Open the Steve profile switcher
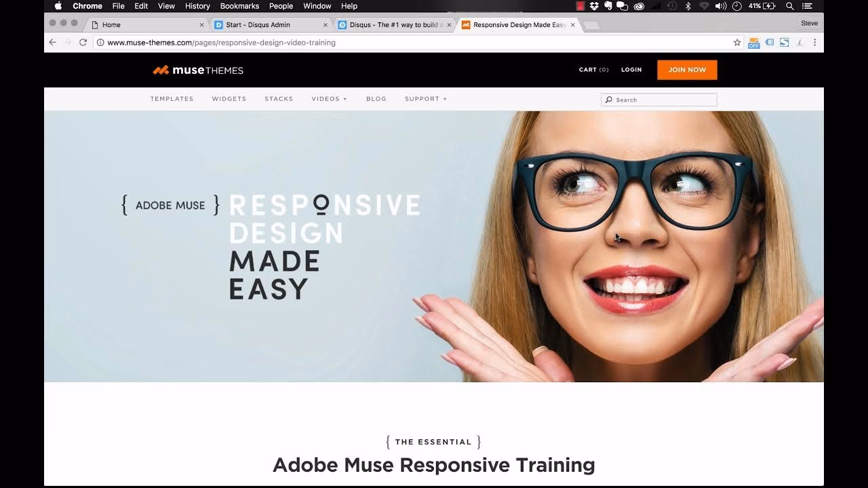868x488 pixels. [x=809, y=23]
